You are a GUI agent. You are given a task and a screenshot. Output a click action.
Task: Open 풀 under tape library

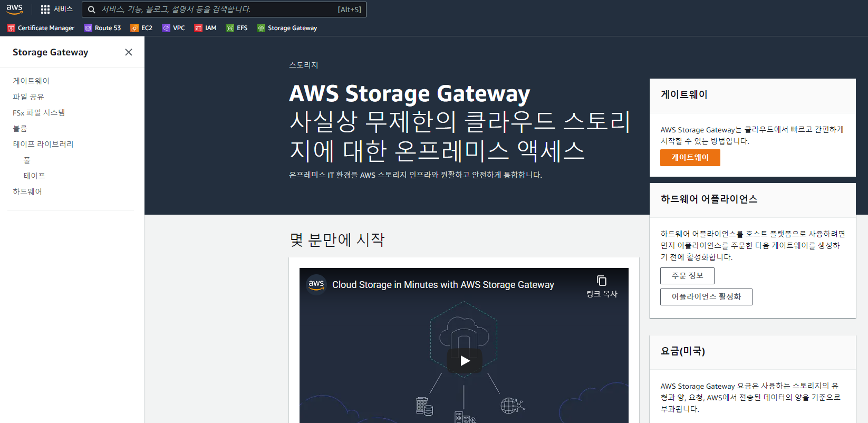point(27,160)
